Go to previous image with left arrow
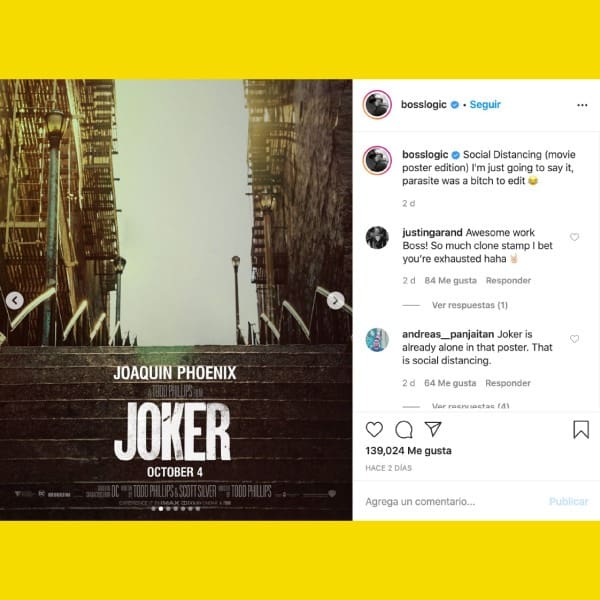The image size is (600, 600). pos(15,301)
